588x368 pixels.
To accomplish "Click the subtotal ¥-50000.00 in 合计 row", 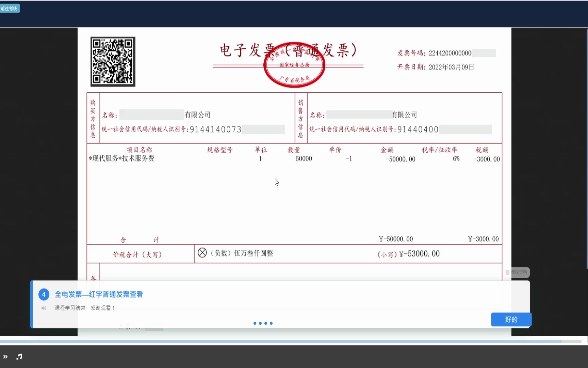I will click(396, 239).
